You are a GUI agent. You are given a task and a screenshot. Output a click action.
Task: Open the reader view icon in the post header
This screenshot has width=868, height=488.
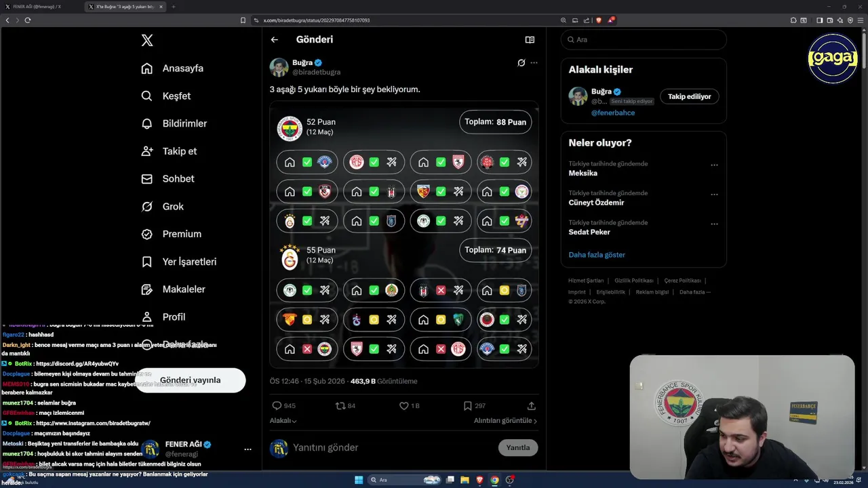pyautogui.click(x=530, y=39)
